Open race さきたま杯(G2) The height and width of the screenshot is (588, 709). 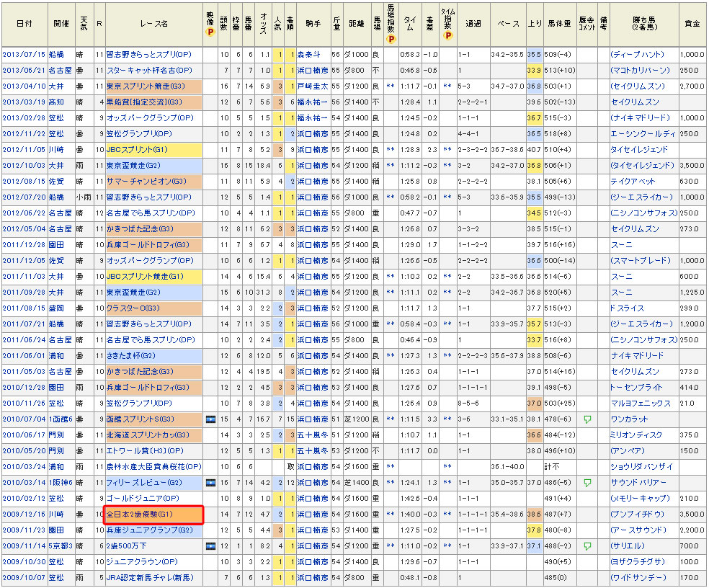pyautogui.click(x=130, y=356)
